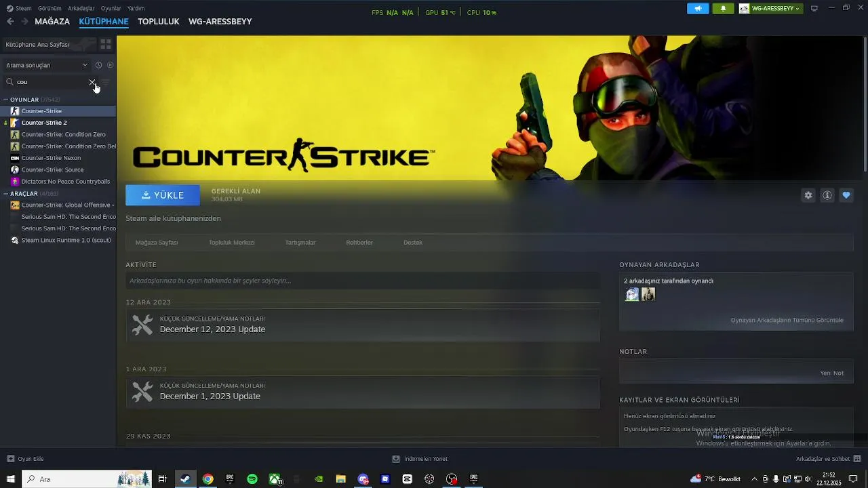This screenshot has height=488, width=868.
Task: Open first friend's avatar who played
Action: [x=632, y=294]
